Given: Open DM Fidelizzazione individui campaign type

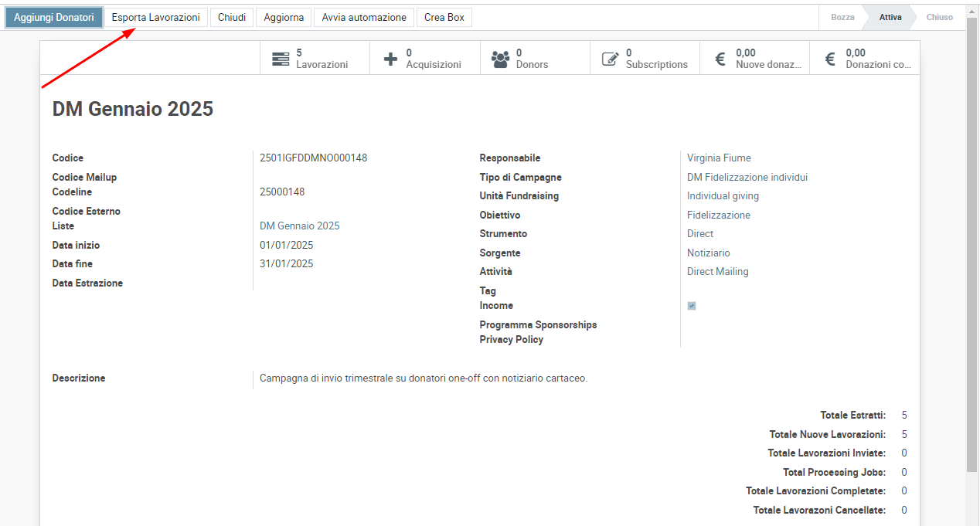Looking at the screenshot, I should tap(747, 178).
